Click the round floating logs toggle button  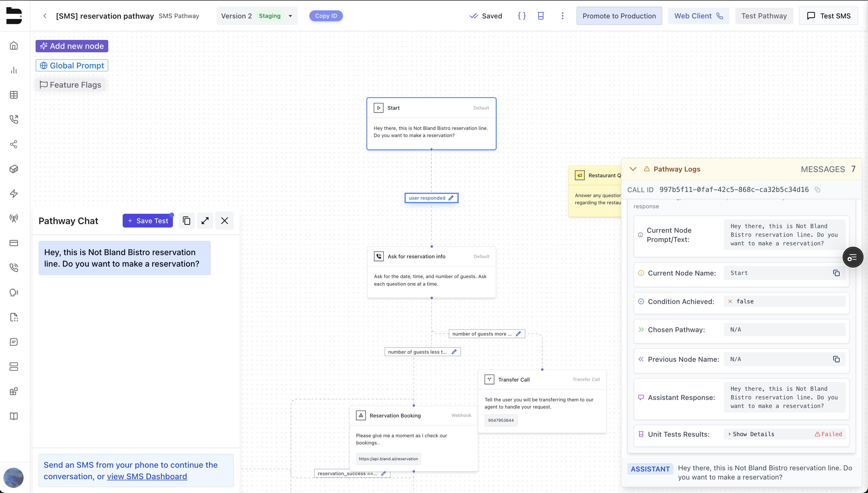852,257
